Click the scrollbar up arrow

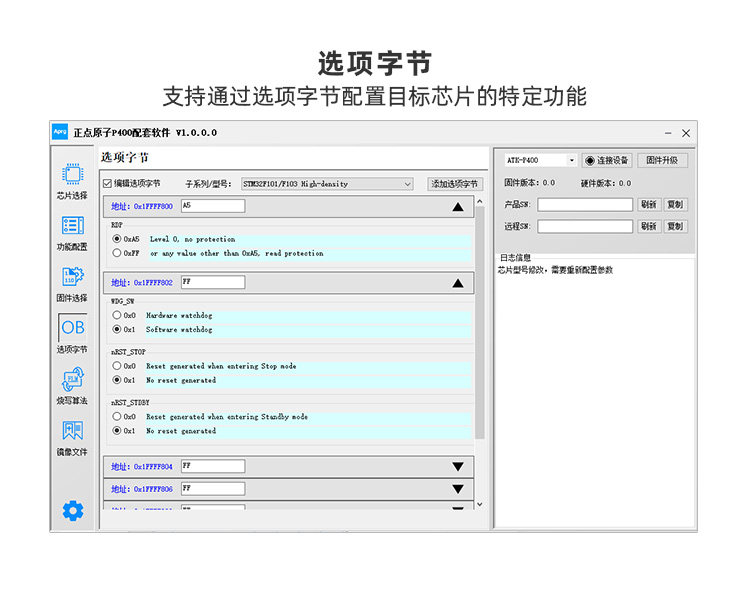(480, 202)
